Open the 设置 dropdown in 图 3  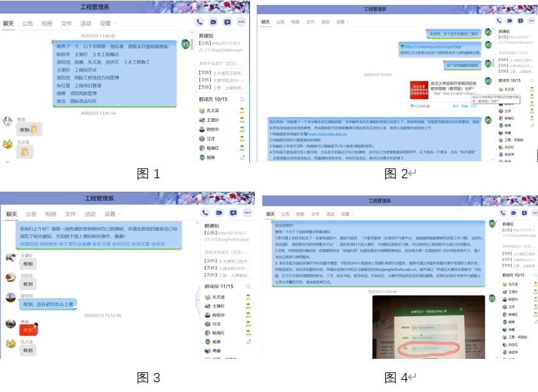[112, 214]
